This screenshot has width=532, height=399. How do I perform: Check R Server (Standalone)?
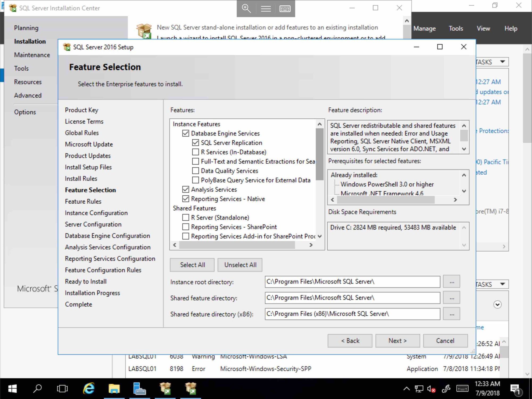pyautogui.click(x=186, y=217)
